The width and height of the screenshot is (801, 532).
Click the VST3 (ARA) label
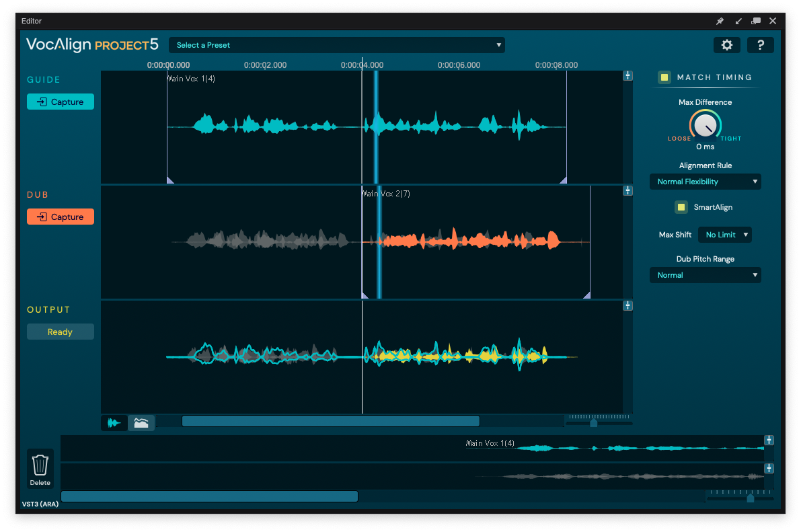pyautogui.click(x=40, y=504)
